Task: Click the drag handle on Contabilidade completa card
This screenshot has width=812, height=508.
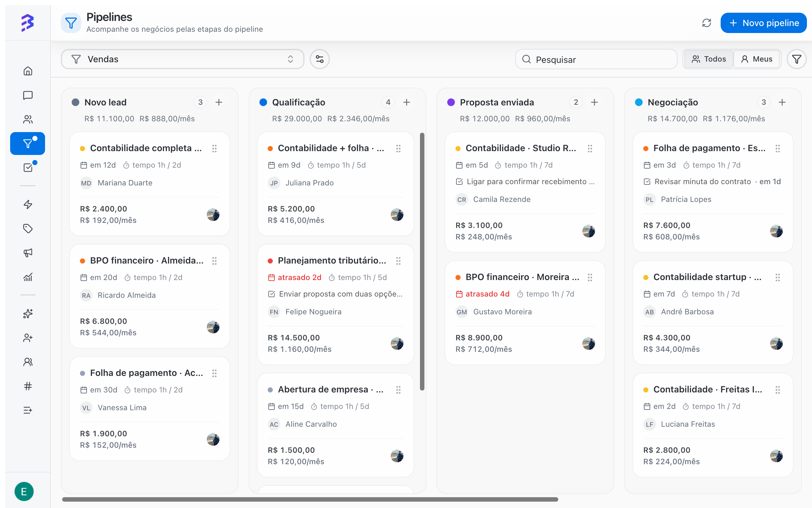Action: pyautogui.click(x=214, y=148)
